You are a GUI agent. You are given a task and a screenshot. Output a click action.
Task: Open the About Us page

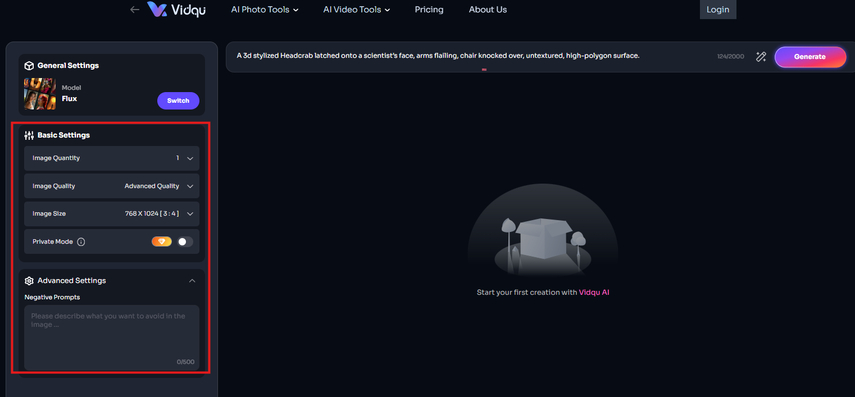click(x=487, y=10)
